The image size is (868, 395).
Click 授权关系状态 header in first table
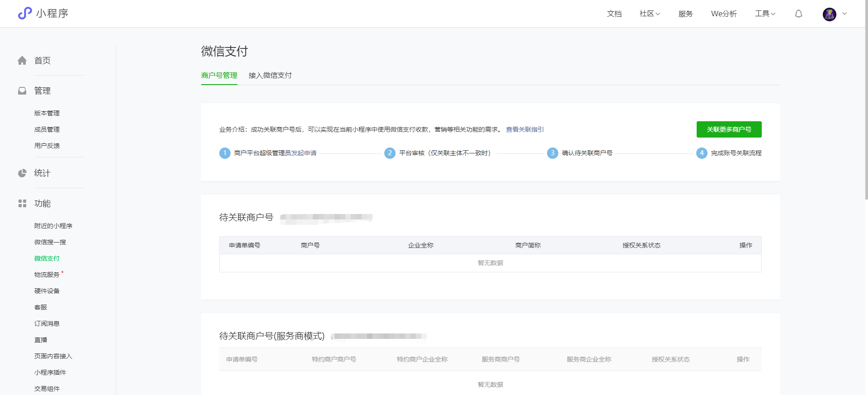(x=642, y=245)
